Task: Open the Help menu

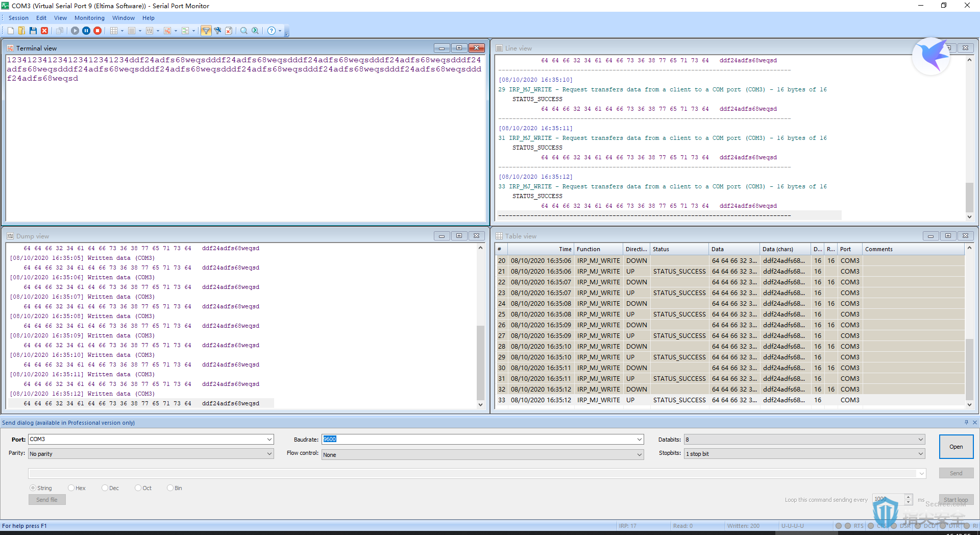Action: point(149,18)
